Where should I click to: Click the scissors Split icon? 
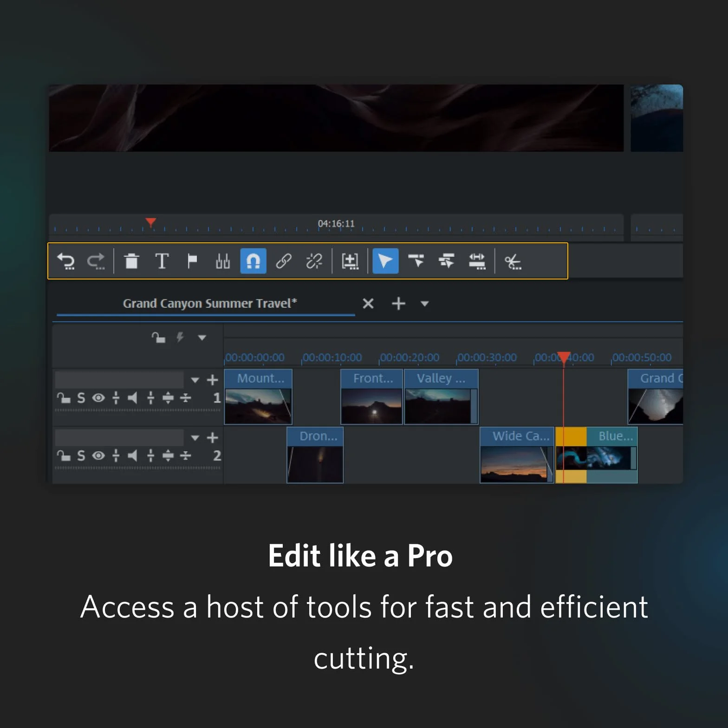click(513, 262)
